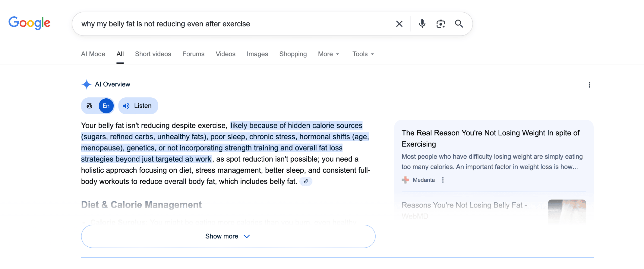This screenshot has height=269, width=644.
Task: Open the Forums search tab
Action: tap(193, 54)
